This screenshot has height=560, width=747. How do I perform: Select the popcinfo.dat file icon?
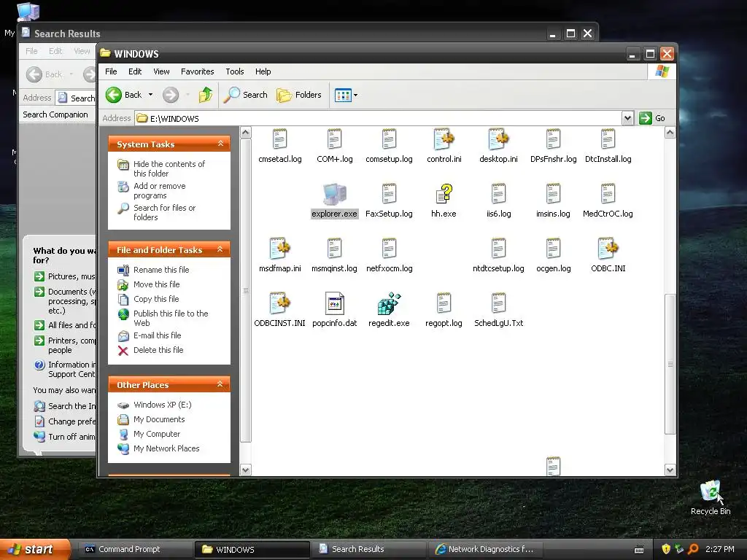point(334,303)
